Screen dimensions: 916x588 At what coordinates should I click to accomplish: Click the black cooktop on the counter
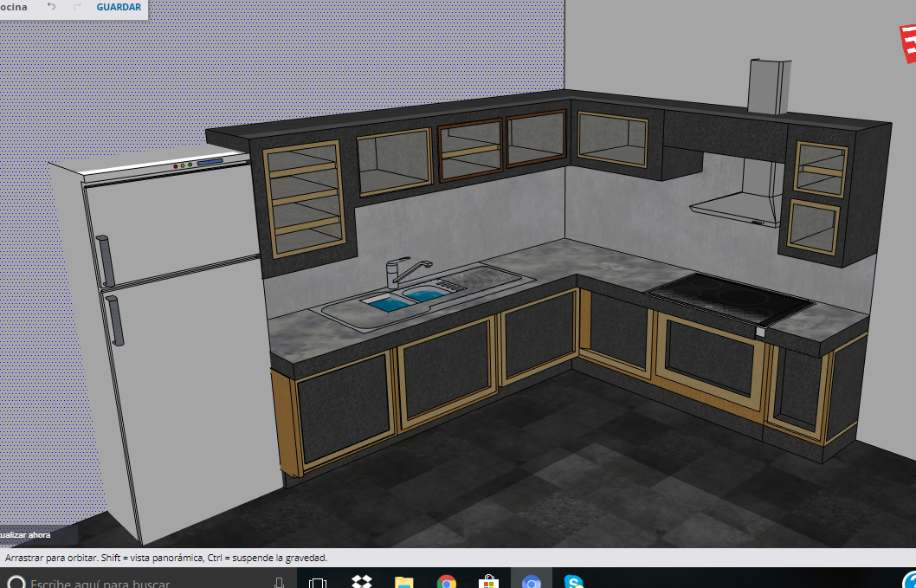click(730, 298)
